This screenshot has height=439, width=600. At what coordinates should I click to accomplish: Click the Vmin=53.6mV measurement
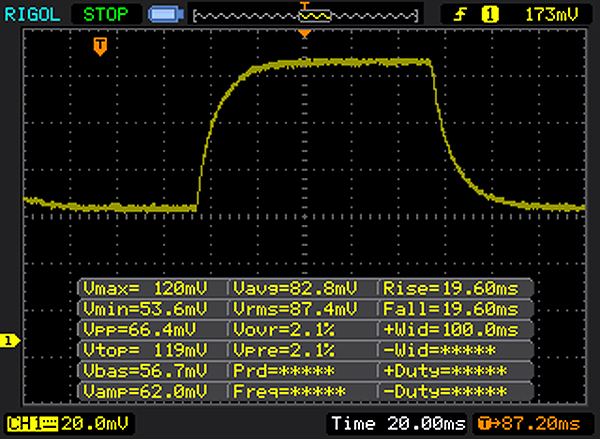point(145,309)
